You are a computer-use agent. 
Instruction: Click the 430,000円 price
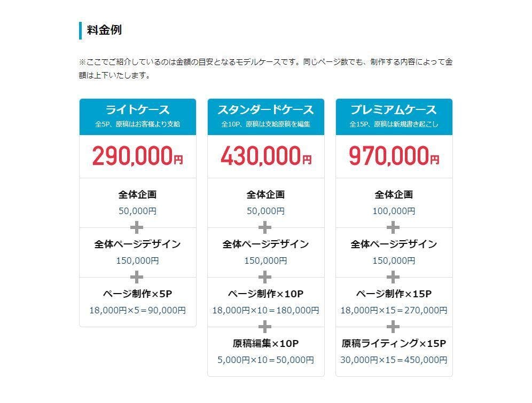pyautogui.click(x=265, y=156)
